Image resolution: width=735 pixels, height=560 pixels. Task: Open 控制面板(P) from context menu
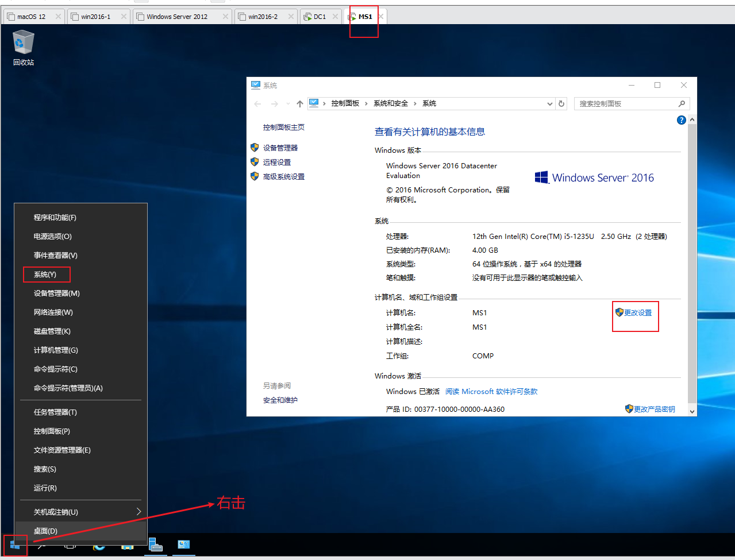tap(81, 431)
